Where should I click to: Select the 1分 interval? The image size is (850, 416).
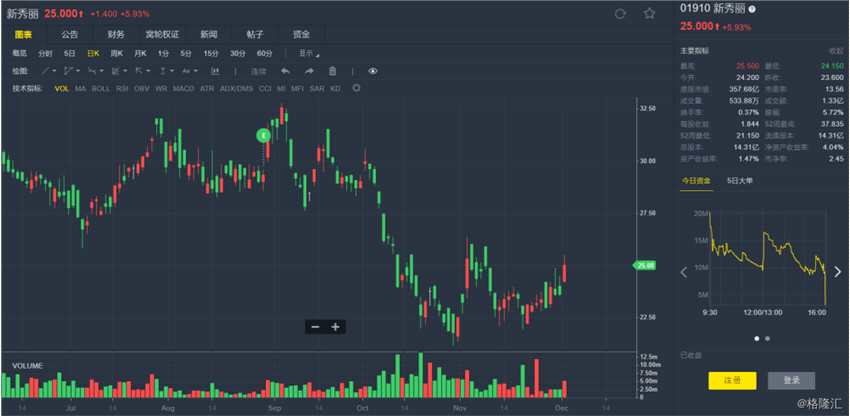[x=163, y=53]
